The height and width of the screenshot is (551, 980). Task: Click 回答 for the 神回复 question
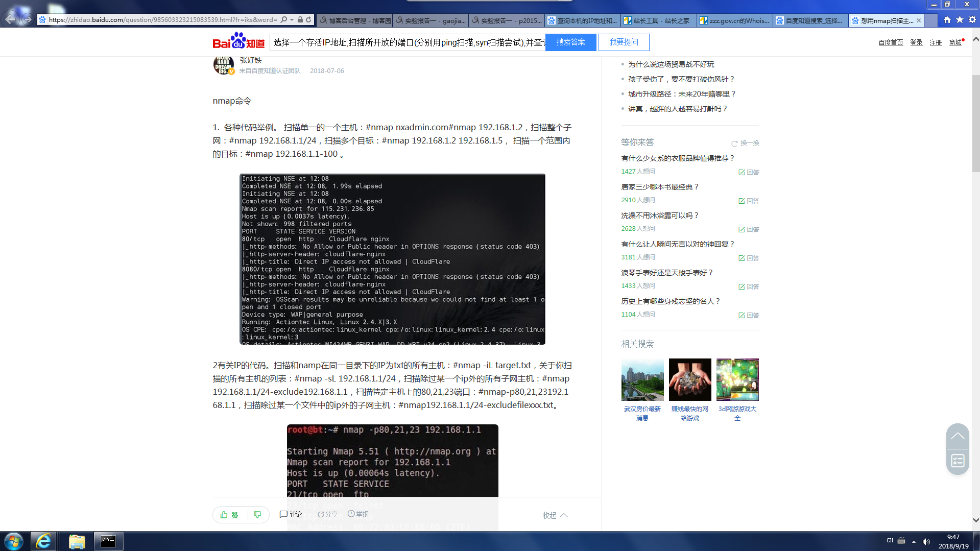(749, 258)
